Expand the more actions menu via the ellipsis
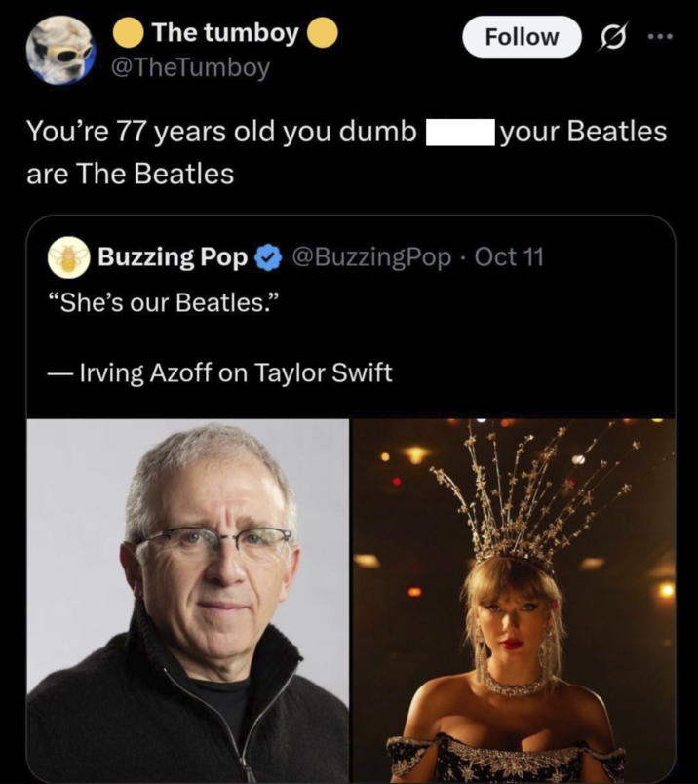 (659, 37)
